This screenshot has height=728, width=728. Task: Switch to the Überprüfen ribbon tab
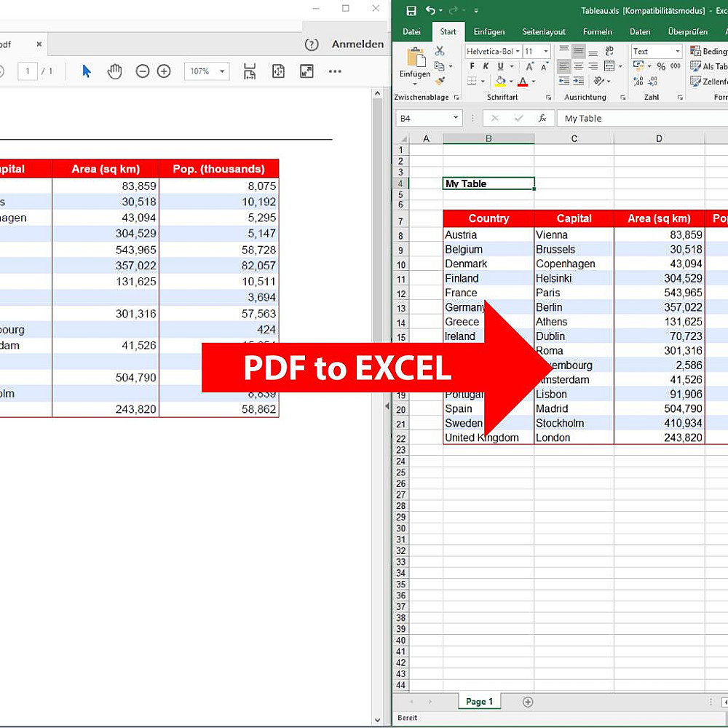point(688,32)
